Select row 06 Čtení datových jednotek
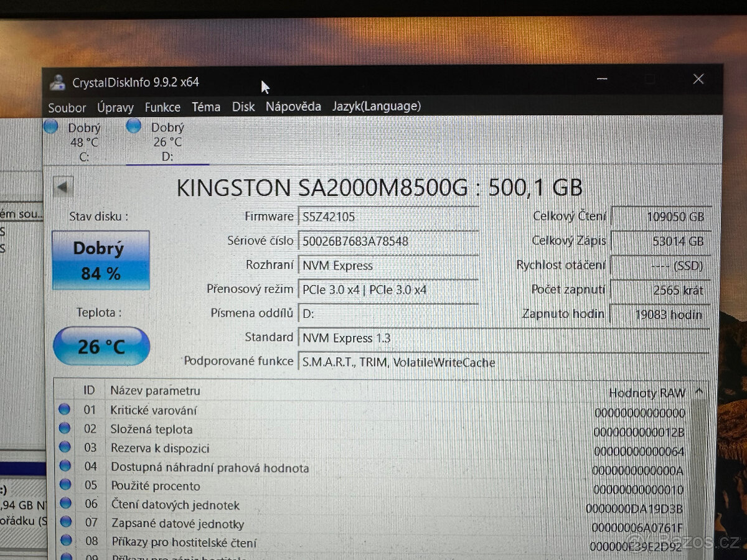The height and width of the screenshot is (560, 747). click(372, 505)
